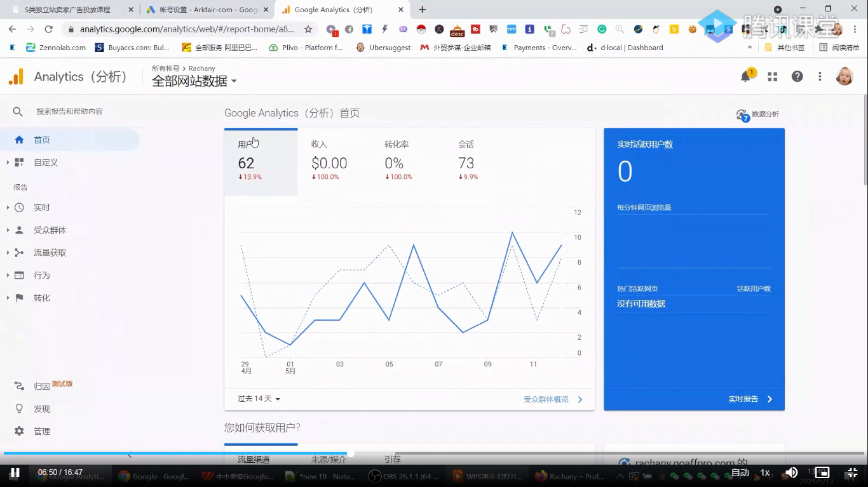Open the three-dot options icon

point(820,76)
